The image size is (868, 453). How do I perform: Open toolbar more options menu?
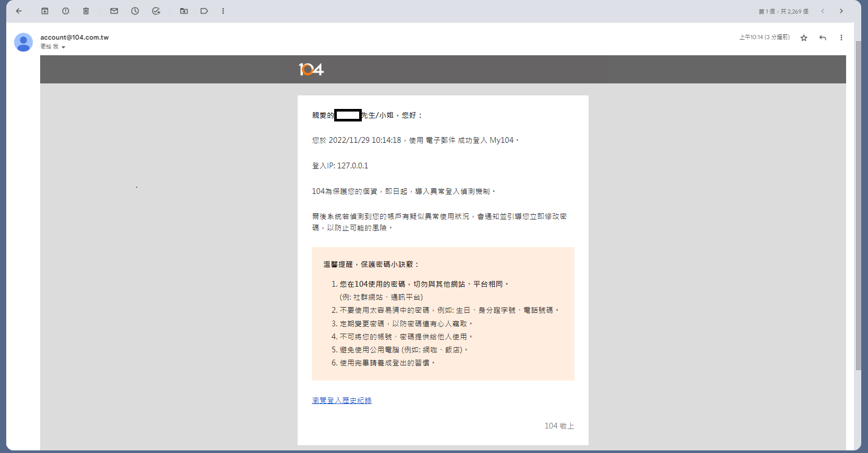click(x=223, y=11)
